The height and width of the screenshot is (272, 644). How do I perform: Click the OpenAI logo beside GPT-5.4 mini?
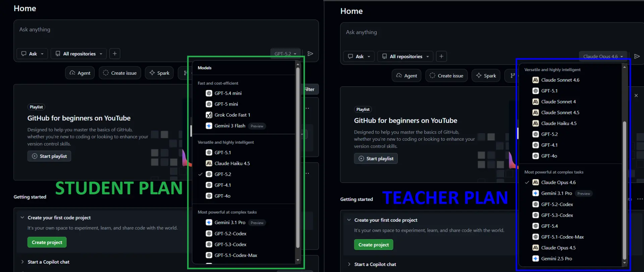[x=209, y=93]
